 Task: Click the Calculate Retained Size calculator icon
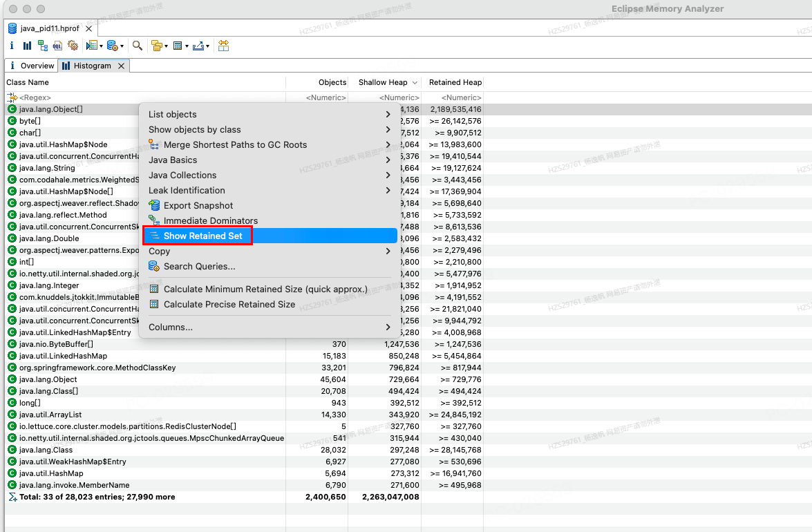(178, 46)
